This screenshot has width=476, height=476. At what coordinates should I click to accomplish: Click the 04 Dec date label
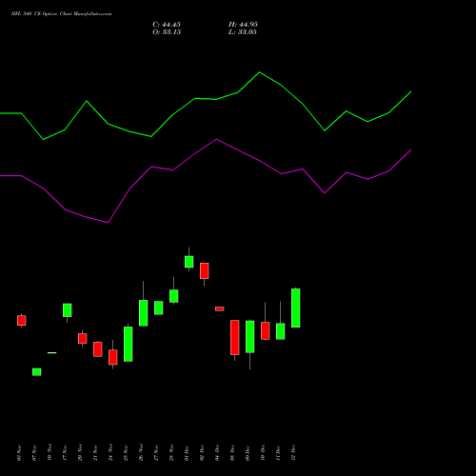tap(217, 453)
